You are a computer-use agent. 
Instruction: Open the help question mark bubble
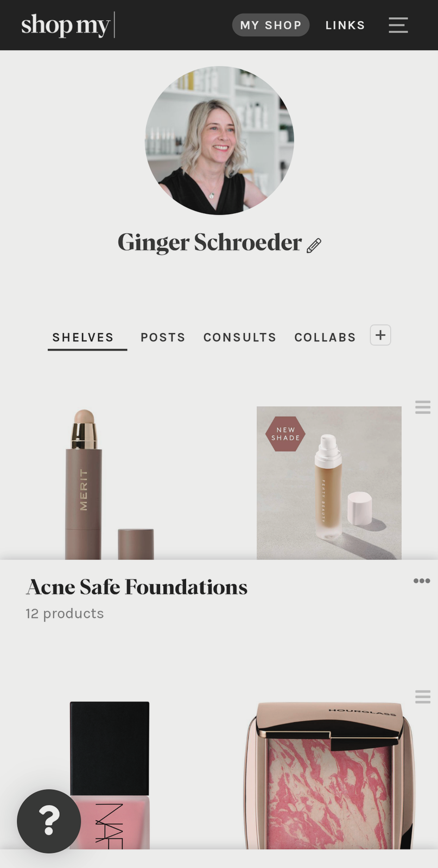click(49, 821)
